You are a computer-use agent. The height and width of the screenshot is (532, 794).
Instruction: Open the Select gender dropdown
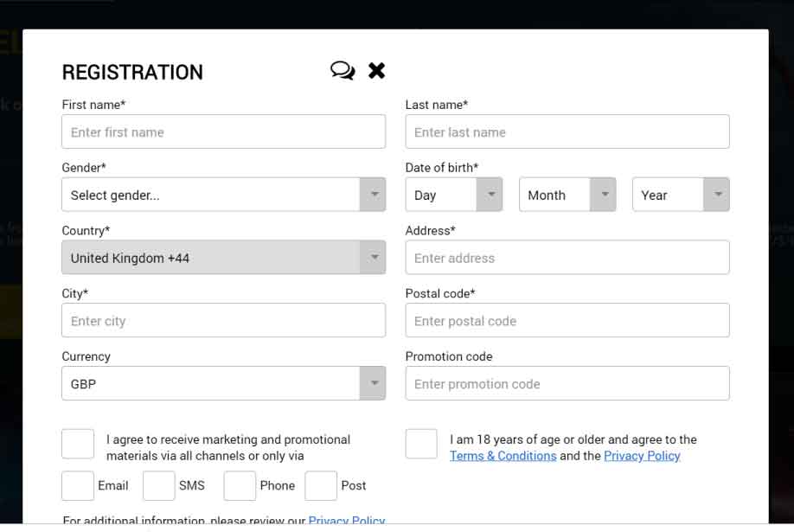pos(223,195)
